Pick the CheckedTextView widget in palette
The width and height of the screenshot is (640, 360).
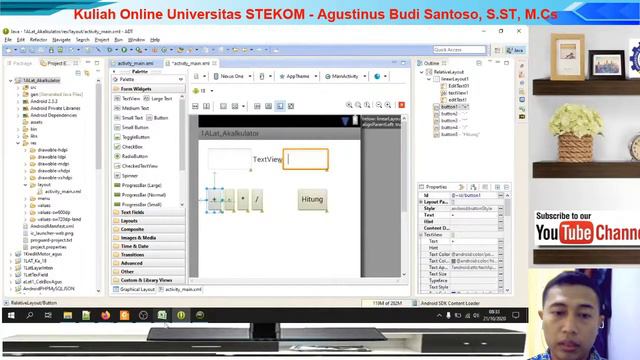pos(136,166)
